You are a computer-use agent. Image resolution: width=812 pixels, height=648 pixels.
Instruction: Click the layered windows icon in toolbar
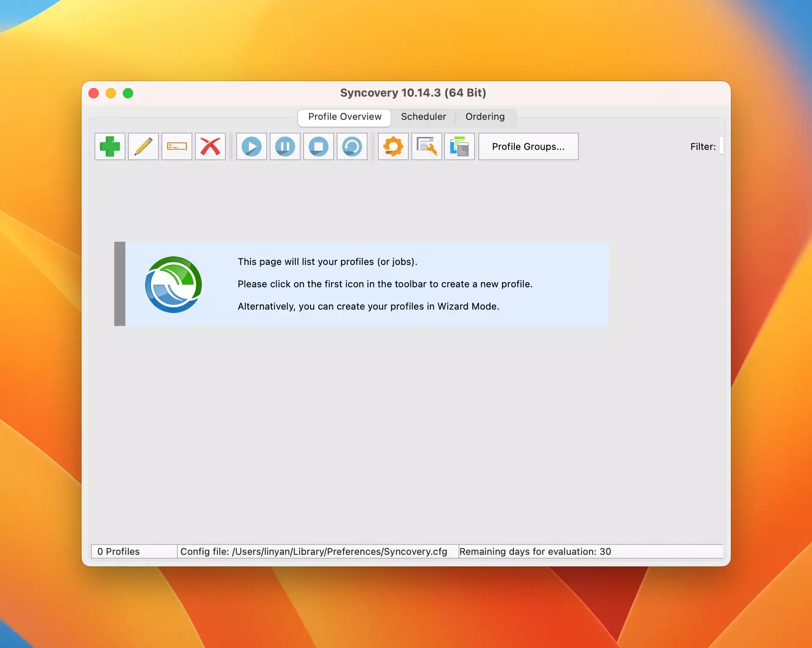pos(459,146)
